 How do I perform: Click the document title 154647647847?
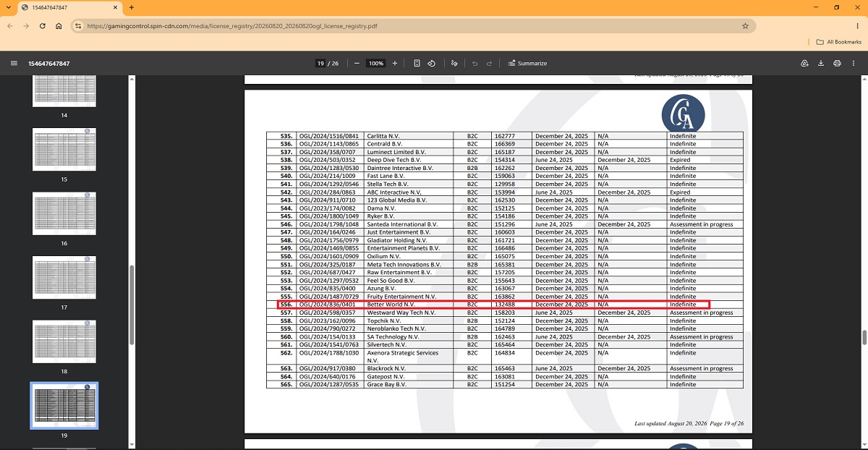(x=49, y=64)
